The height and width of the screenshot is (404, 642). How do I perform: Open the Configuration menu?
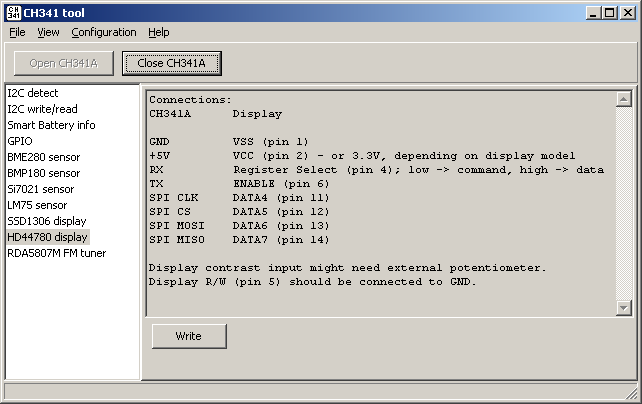tap(104, 32)
